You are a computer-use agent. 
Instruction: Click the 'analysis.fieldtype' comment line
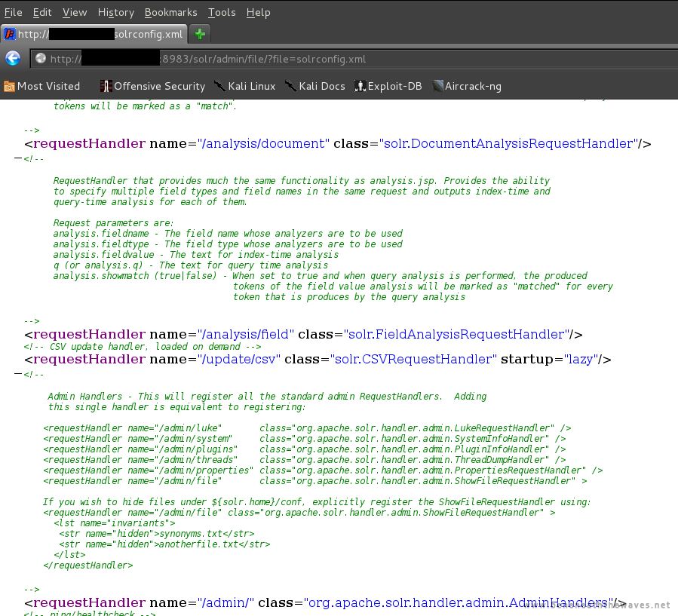[228, 244]
